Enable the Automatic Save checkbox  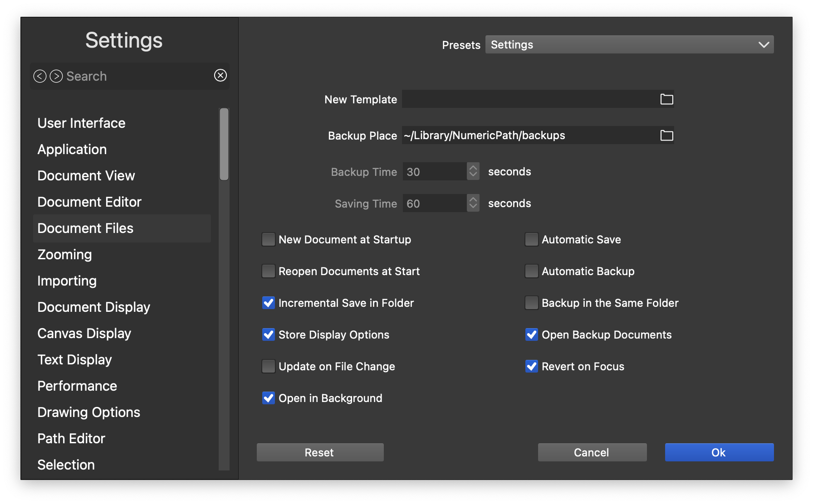pyautogui.click(x=531, y=239)
